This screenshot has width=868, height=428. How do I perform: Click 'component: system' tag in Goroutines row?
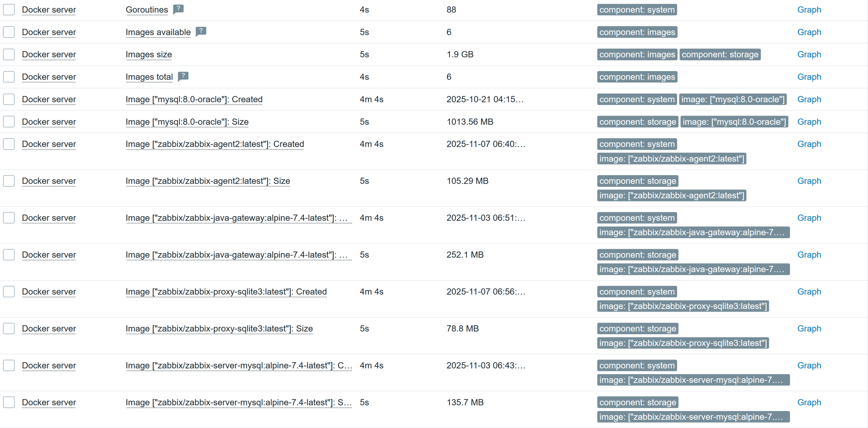click(637, 10)
